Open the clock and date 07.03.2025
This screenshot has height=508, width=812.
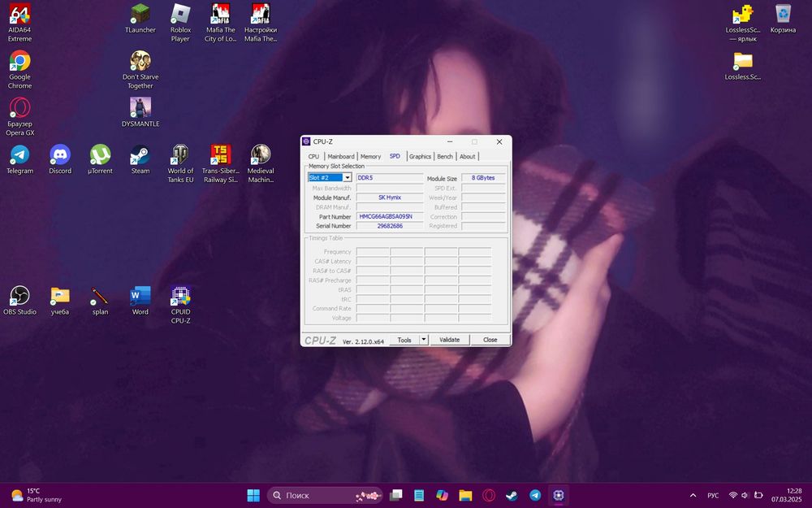pyautogui.click(x=786, y=496)
